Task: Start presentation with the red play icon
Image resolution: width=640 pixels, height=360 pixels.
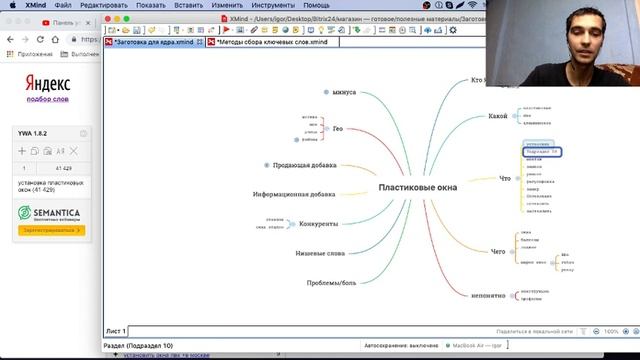Action: click(226, 30)
